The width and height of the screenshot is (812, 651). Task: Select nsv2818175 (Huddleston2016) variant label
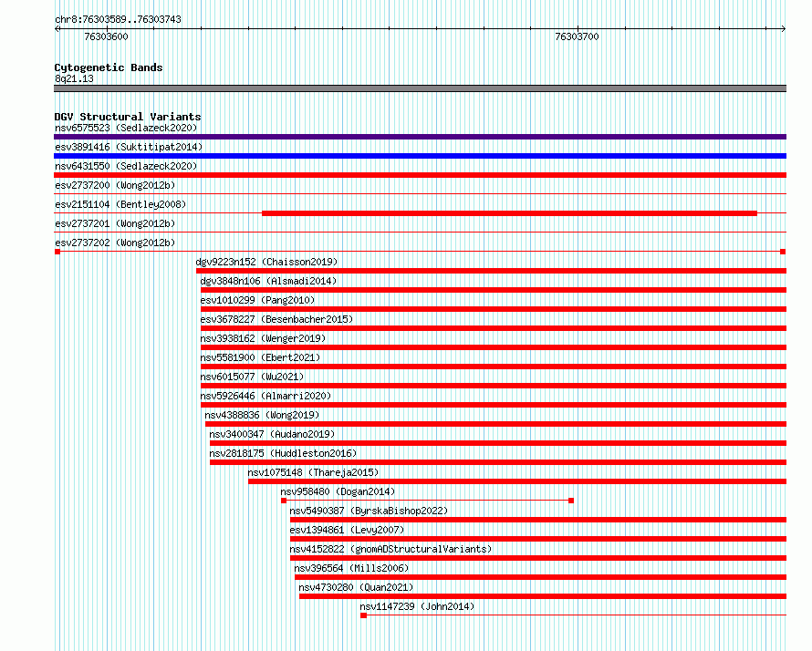283,453
